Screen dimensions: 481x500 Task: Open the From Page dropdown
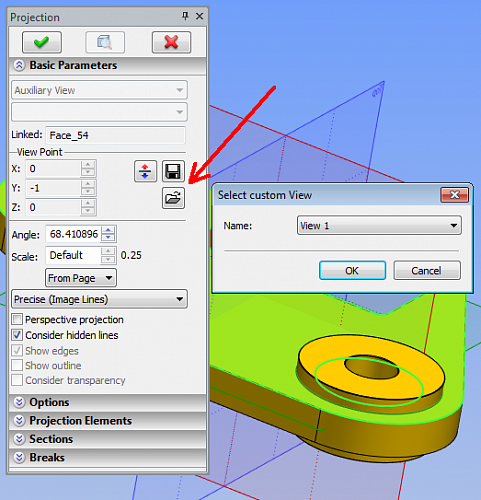pyautogui.click(x=81, y=278)
